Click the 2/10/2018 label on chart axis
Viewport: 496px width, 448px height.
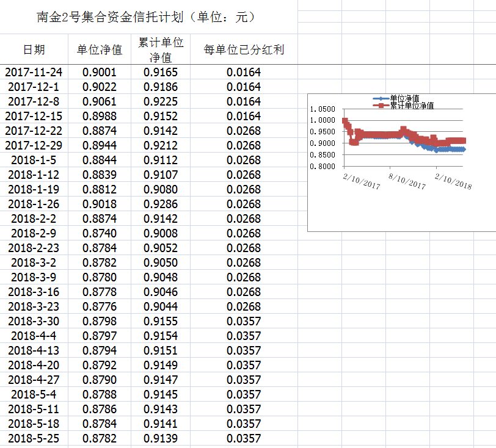(453, 181)
